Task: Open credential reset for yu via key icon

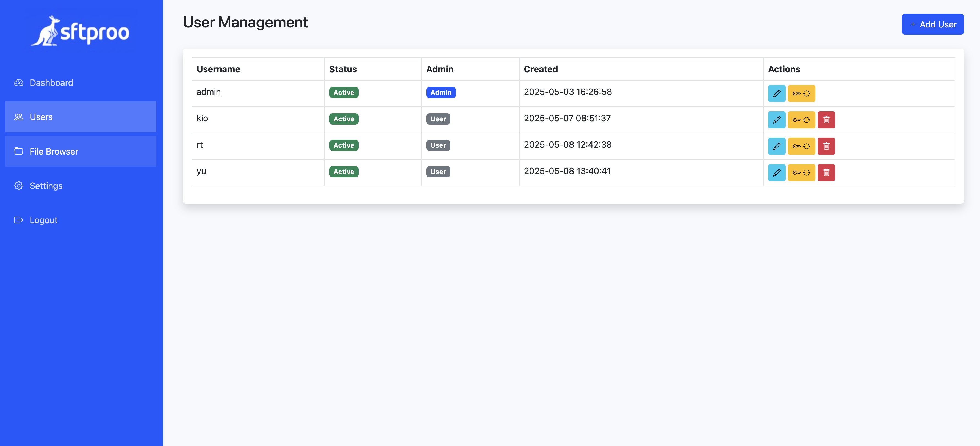Action: (x=801, y=172)
